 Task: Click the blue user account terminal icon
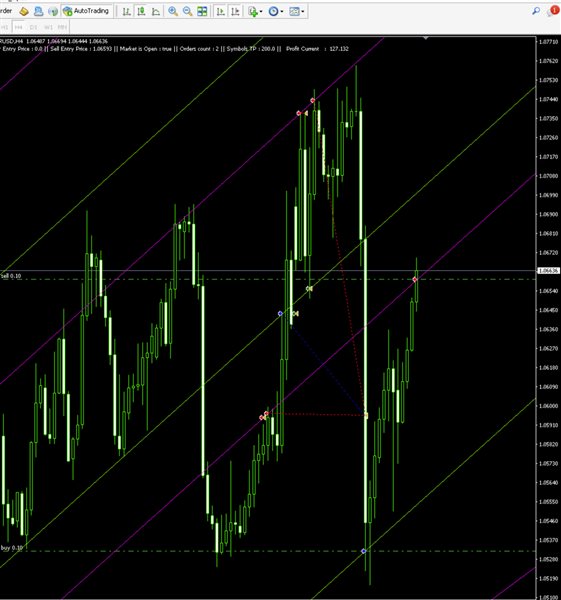point(38,11)
